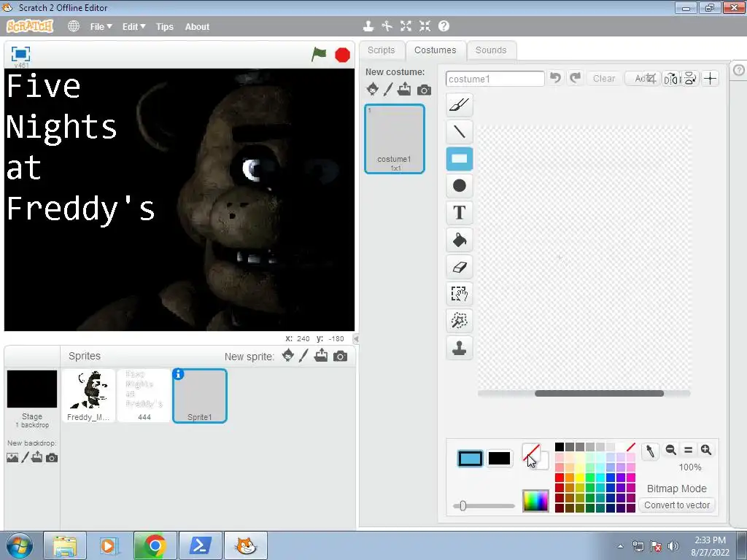
Task: Select the Eraser tool
Action: click(x=460, y=267)
